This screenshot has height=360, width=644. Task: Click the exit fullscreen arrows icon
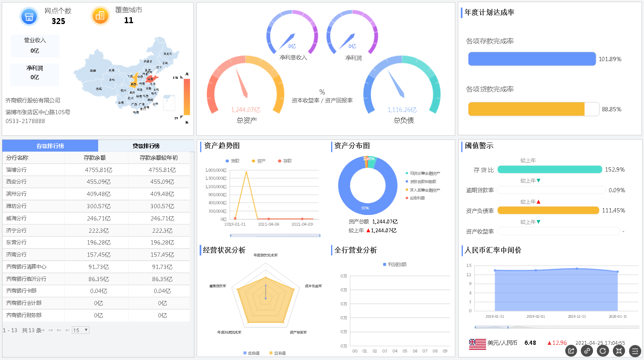pyautogui.click(x=619, y=351)
